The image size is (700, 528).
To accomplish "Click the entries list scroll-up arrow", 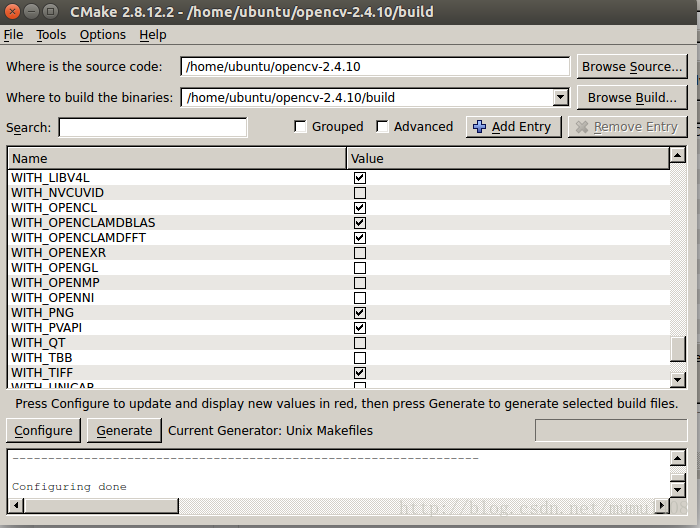I will point(678,155).
